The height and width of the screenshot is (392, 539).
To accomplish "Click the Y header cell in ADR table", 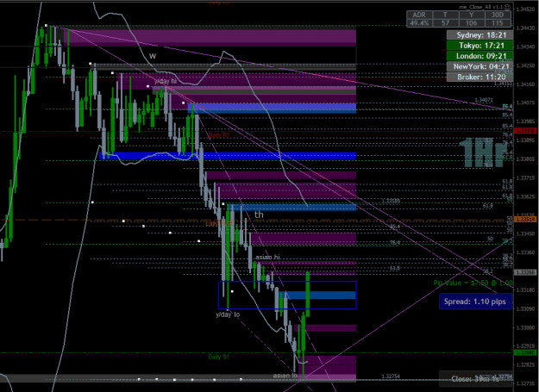I will coord(471,15).
